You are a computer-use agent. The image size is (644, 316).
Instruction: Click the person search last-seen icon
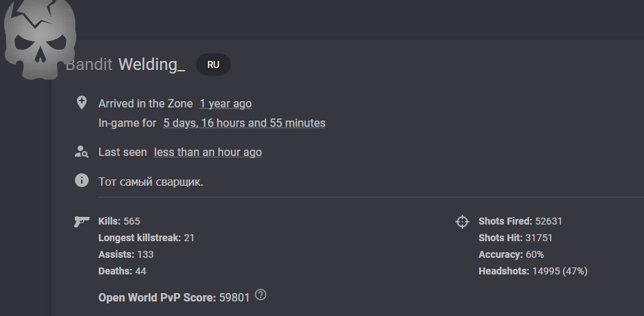(81, 152)
